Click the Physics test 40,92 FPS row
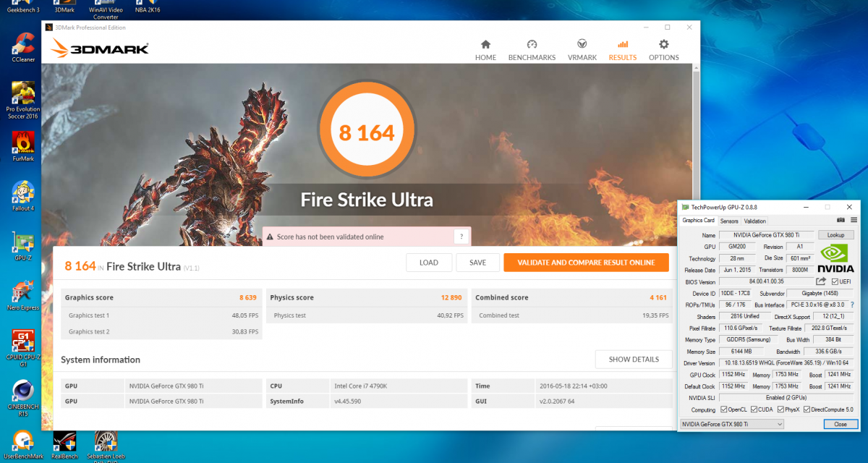This screenshot has width=868, height=463. [367, 315]
